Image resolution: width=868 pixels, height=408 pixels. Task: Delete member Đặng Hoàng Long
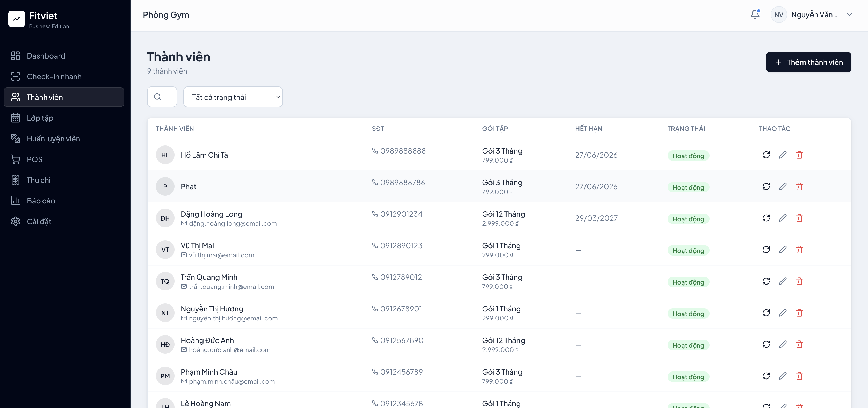point(799,218)
